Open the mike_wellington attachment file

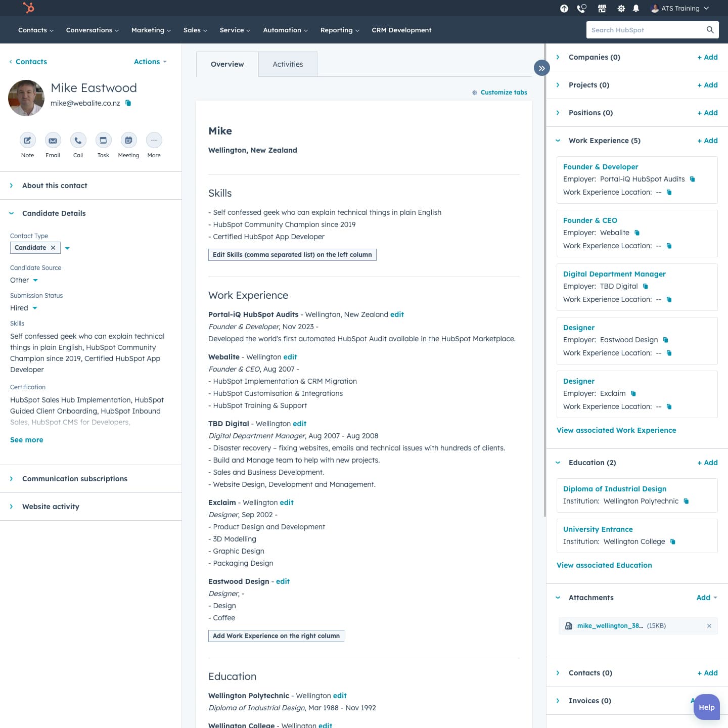click(610, 626)
